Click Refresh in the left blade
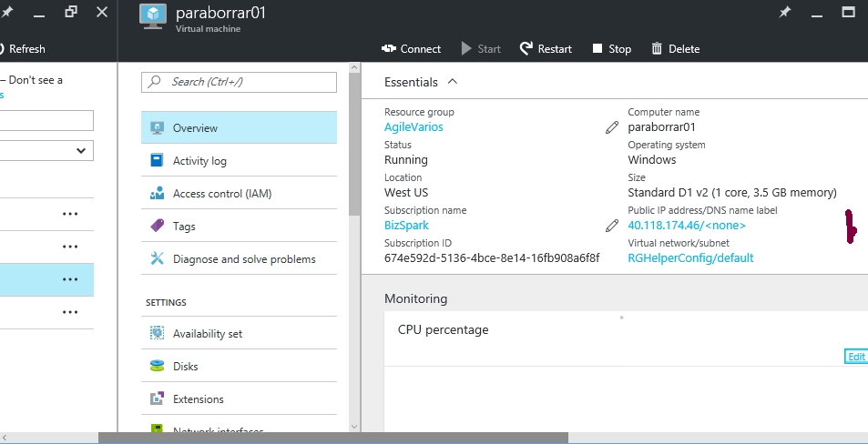Viewport: 868px width, 444px height. [x=22, y=48]
